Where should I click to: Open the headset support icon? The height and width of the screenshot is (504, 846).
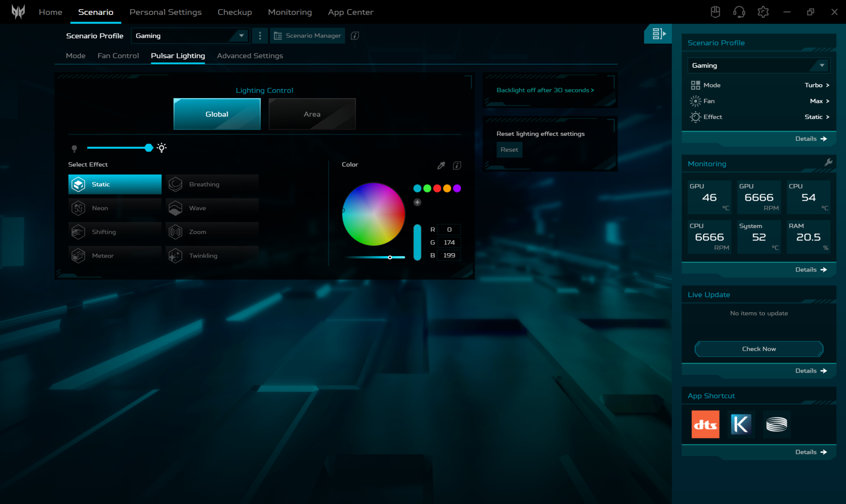tap(739, 12)
